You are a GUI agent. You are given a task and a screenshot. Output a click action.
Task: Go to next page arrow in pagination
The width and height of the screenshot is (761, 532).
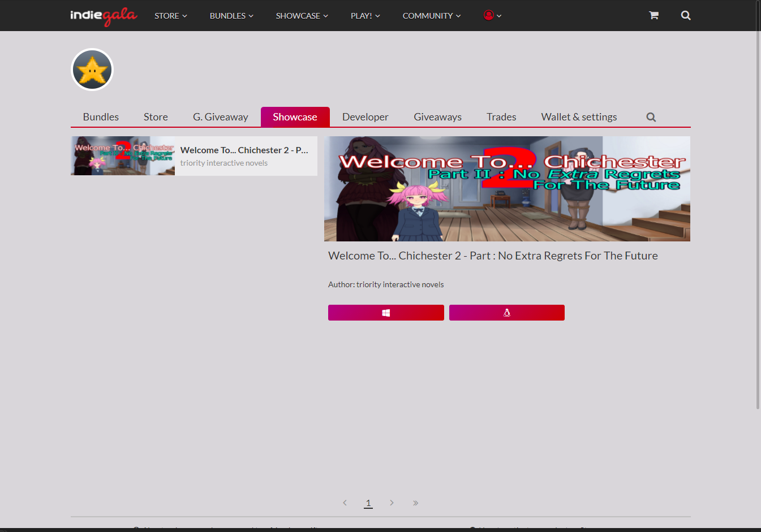(x=392, y=503)
